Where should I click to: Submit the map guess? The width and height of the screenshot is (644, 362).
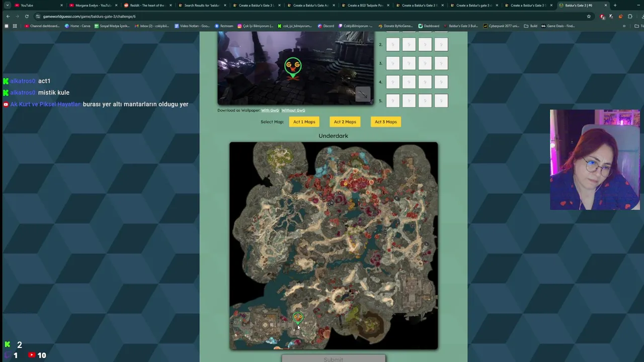coord(334,359)
